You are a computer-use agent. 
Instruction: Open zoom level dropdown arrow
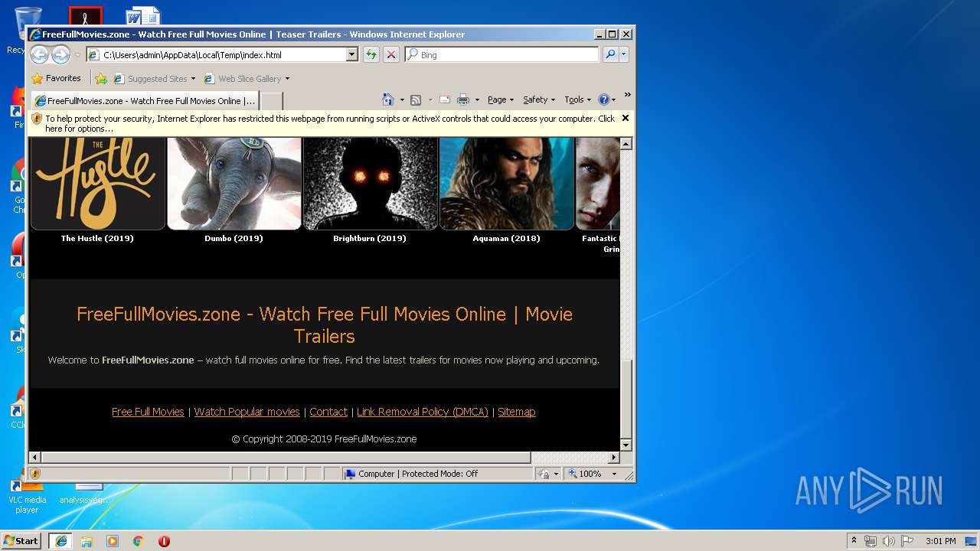(614, 474)
